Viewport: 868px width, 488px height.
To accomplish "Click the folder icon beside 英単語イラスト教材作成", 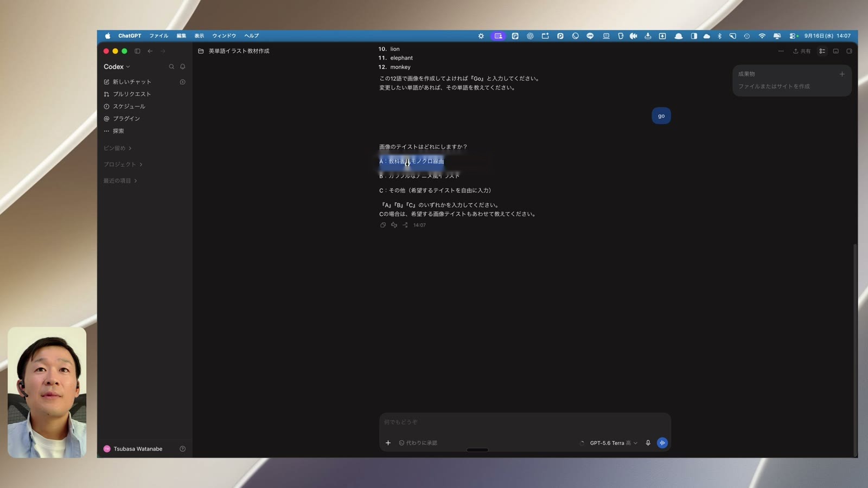I will [x=201, y=51].
